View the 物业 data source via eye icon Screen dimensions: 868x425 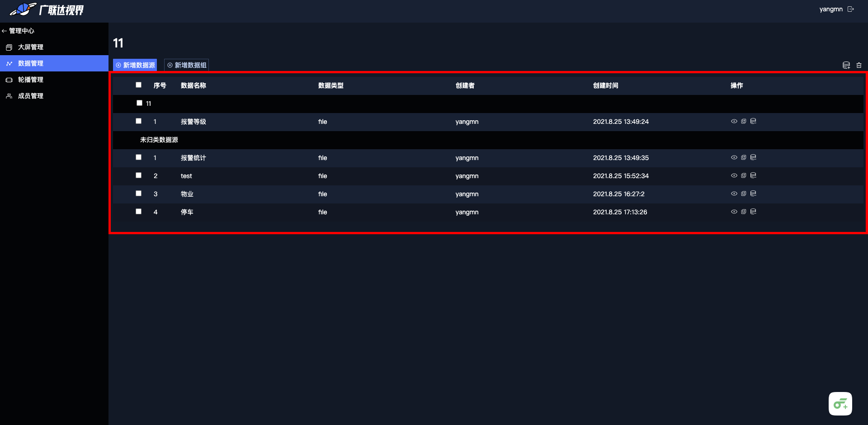[734, 194]
